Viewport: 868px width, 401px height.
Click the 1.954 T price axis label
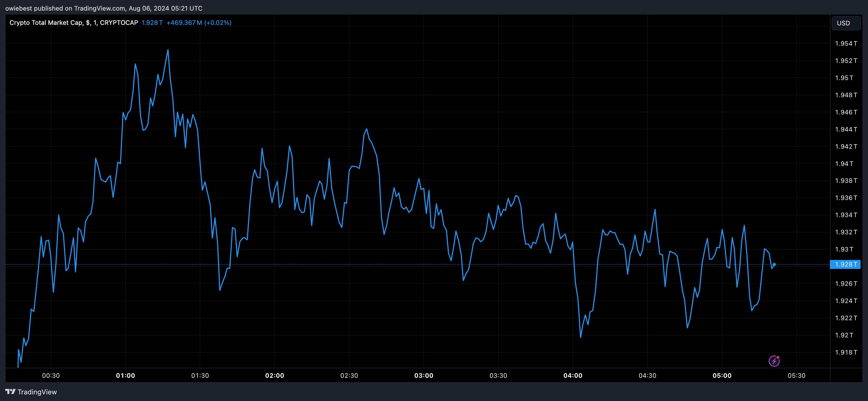click(846, 44)
